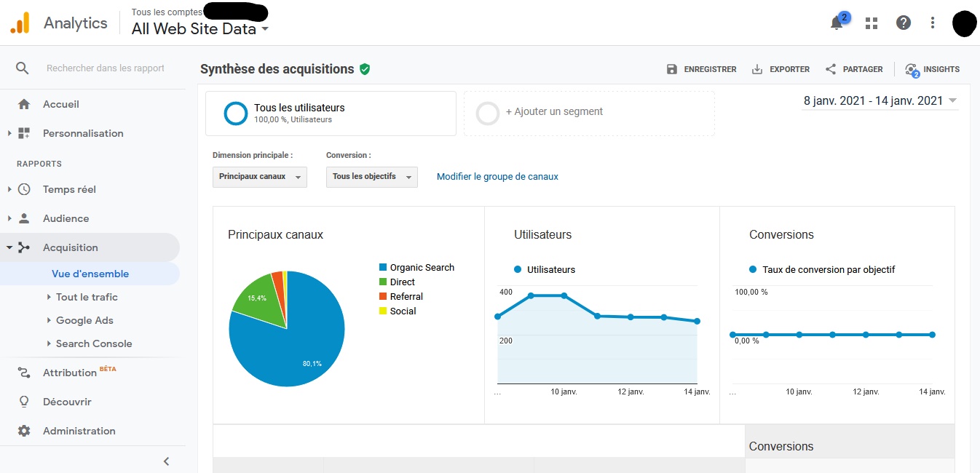Click the ENREGISTRER button label
Screen dimensions: 980x473
pyautogui.click(x=710, y=69)
